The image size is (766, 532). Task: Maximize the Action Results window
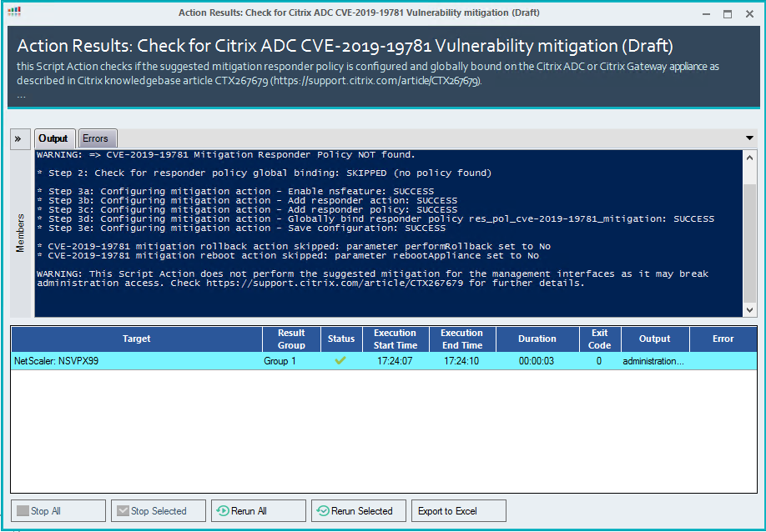(728, 13)
